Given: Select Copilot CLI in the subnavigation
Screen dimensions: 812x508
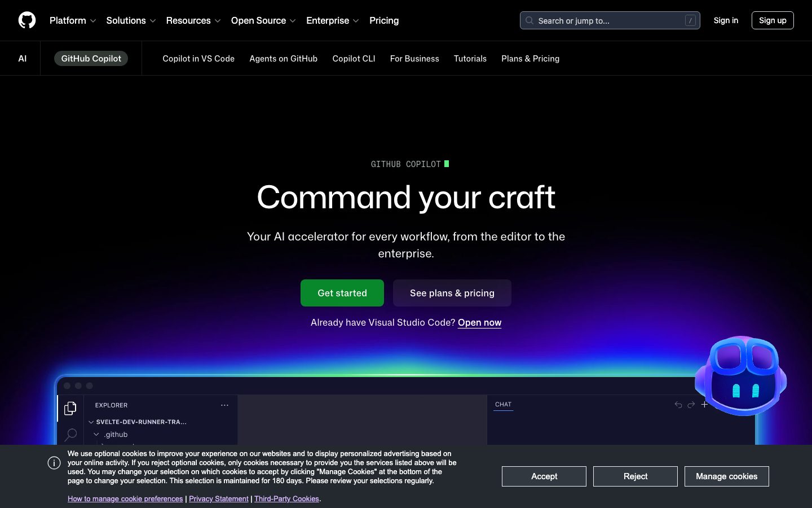Looking at the screenshot, I should (x=354, y=58).
